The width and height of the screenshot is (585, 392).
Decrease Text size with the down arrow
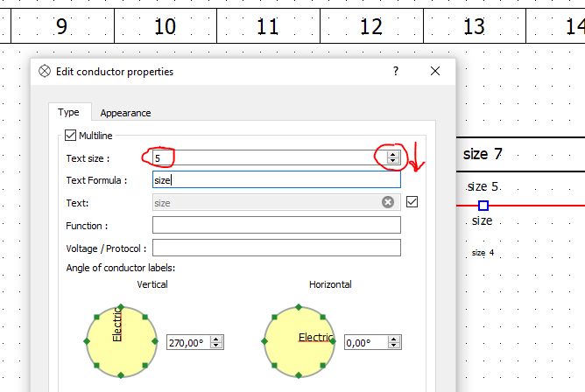(x=393, y=161)
